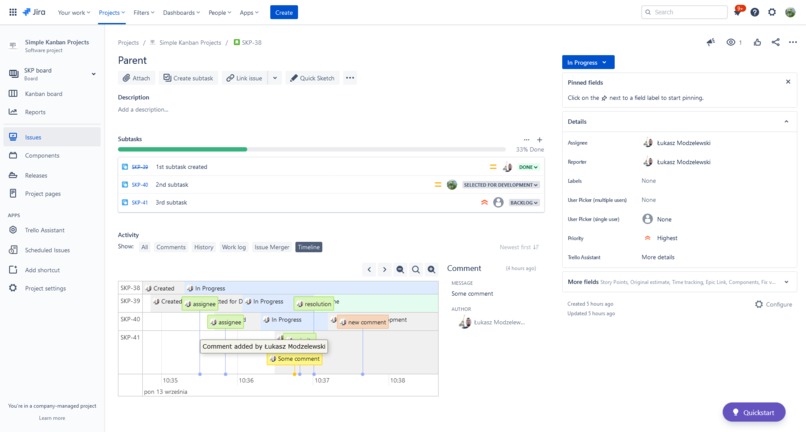This screenshot has width=806, height=432.
Task: Share the issue via share icon
Action: coord(776,42)
